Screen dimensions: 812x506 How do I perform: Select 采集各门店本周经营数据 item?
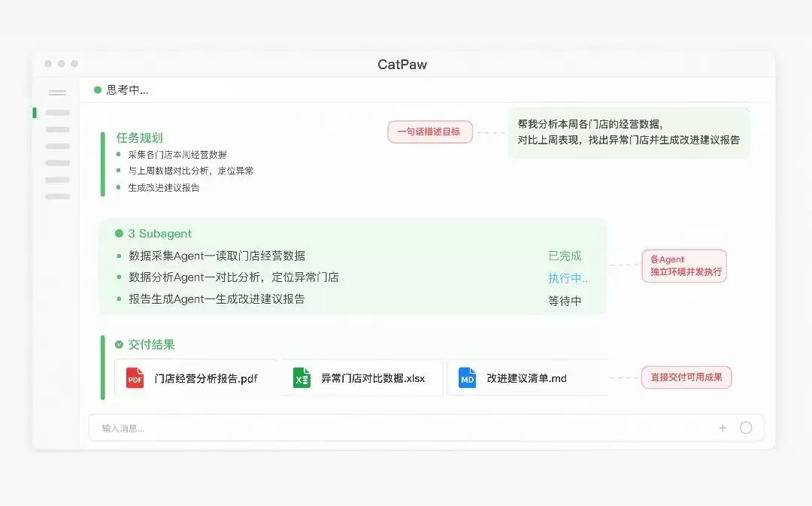(177, 154)
